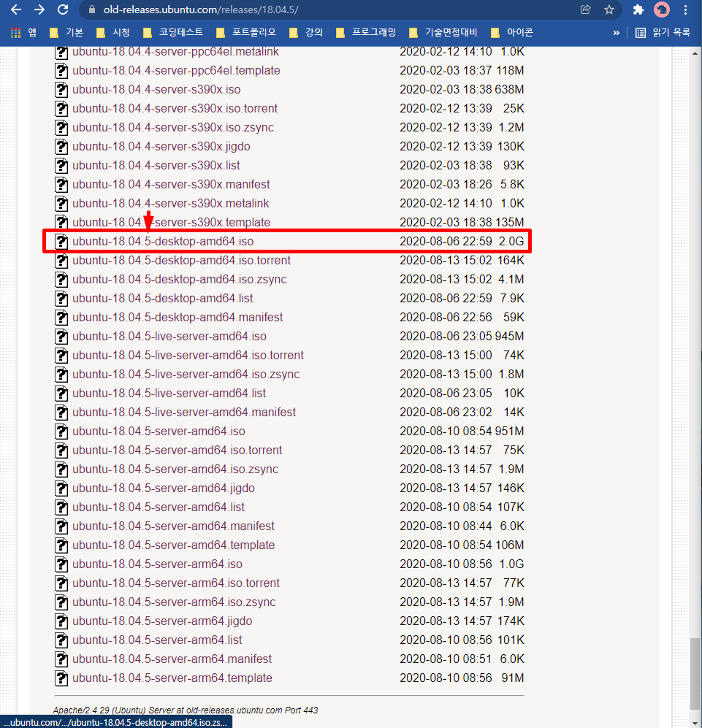This screenshot has width=702, height=728.
Task: Go back to the previous page
Action: pyautogui.click(x=16, y=9)
